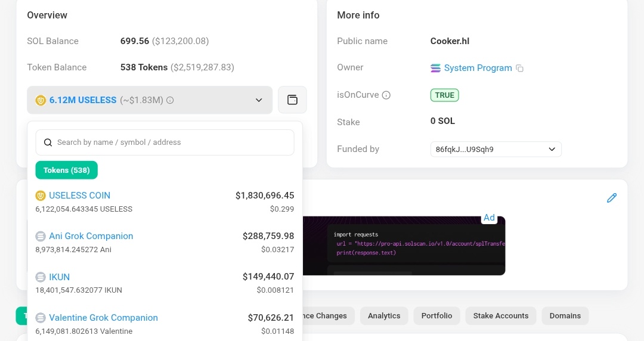Switch to the Portfolio tab

tap(436, 315)
